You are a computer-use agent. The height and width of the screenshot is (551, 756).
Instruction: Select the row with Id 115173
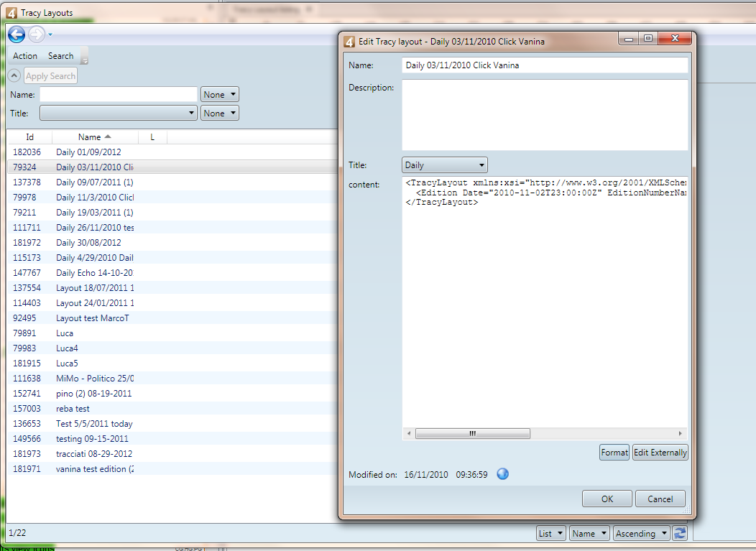click(172, 257)
